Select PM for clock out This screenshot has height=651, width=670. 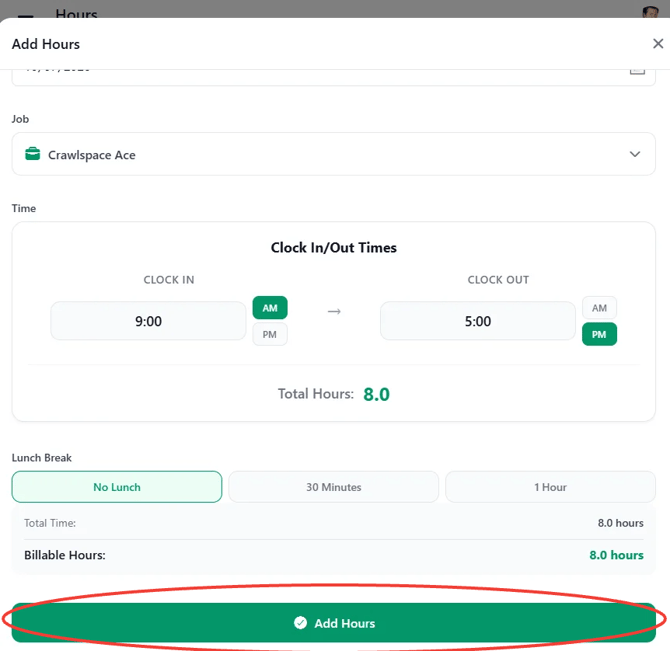coord(599,334)
